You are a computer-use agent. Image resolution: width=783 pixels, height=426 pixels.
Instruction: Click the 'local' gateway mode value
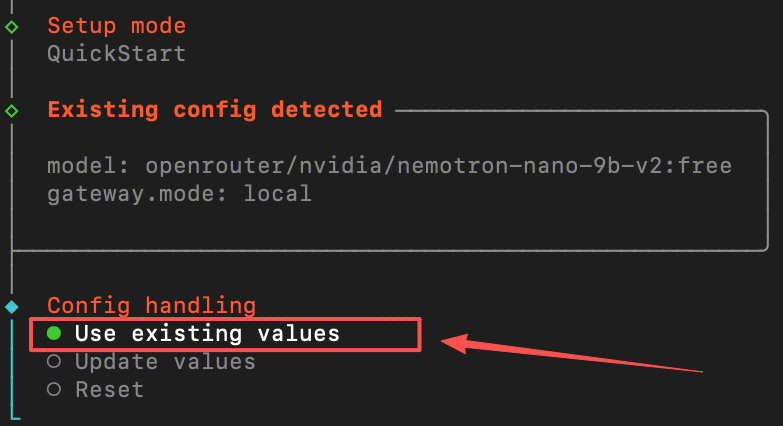tap(277, 193)
